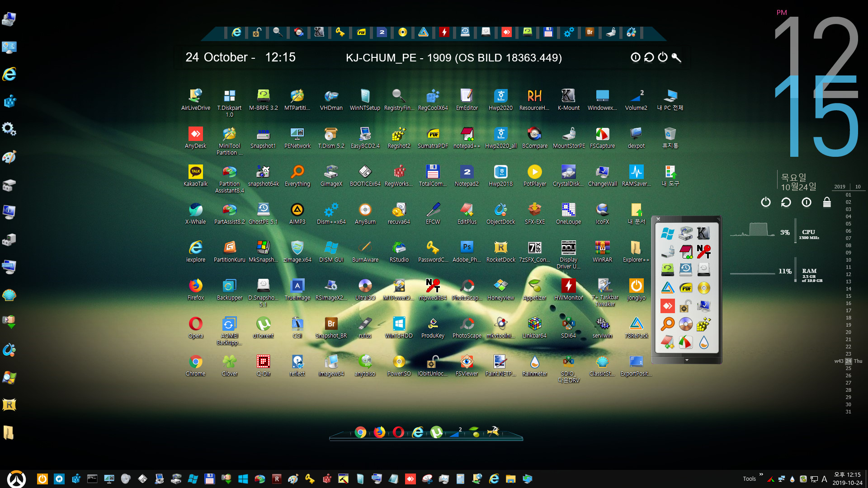Click the magnifier icon in top launcher bar

coord(278,32)
